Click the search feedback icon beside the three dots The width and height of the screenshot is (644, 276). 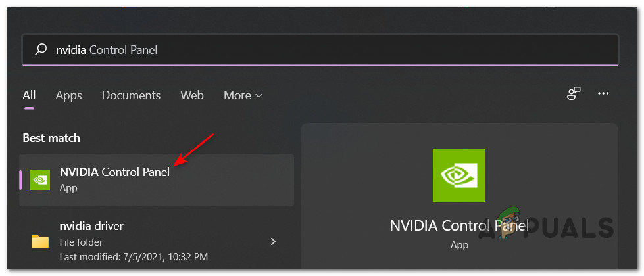[574, 94]
